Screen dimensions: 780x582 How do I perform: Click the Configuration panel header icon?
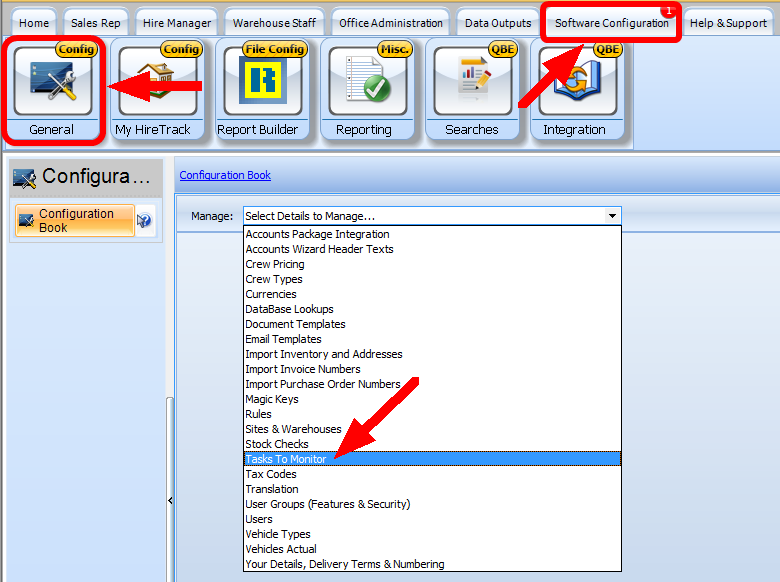pos(24,178)
